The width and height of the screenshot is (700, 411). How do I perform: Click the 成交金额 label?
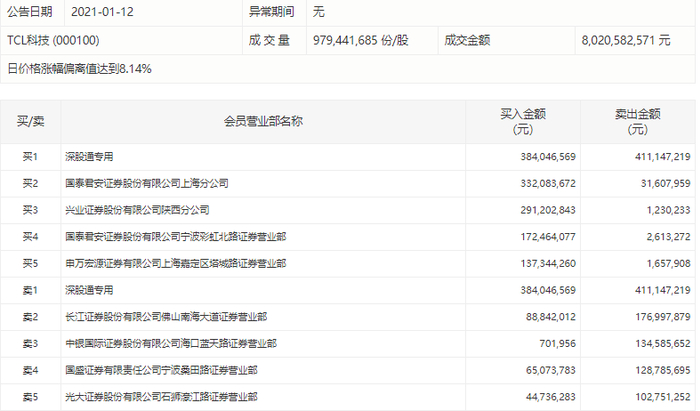467,40
